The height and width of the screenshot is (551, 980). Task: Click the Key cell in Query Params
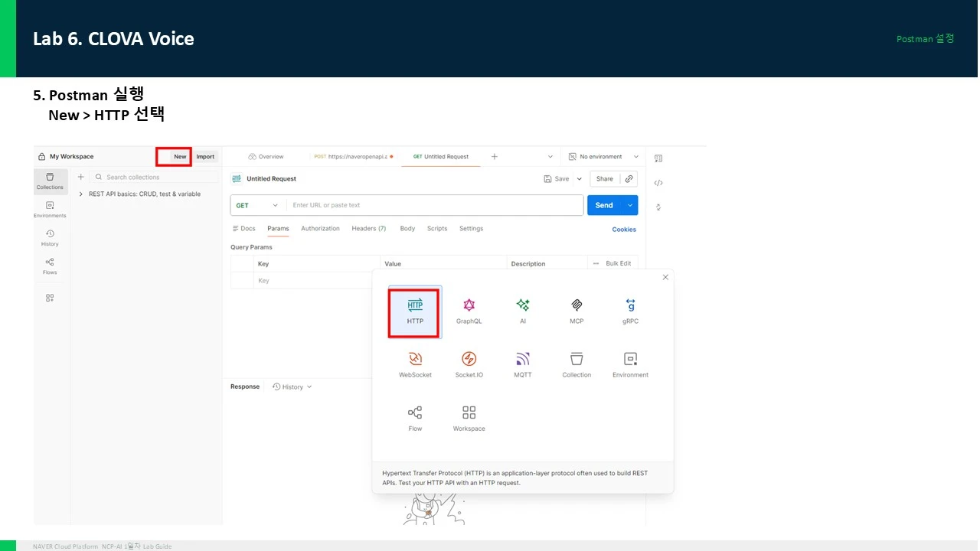coord(318,281)
